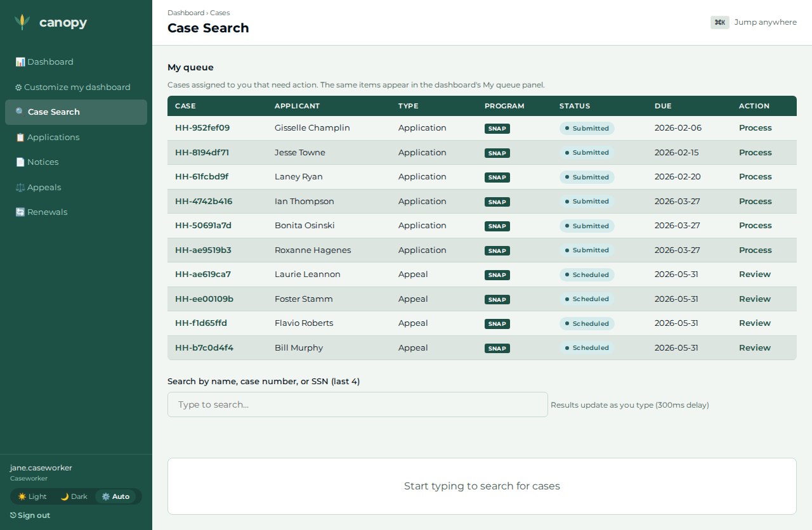Select Case Search in the sidebar

pos(76,112)
